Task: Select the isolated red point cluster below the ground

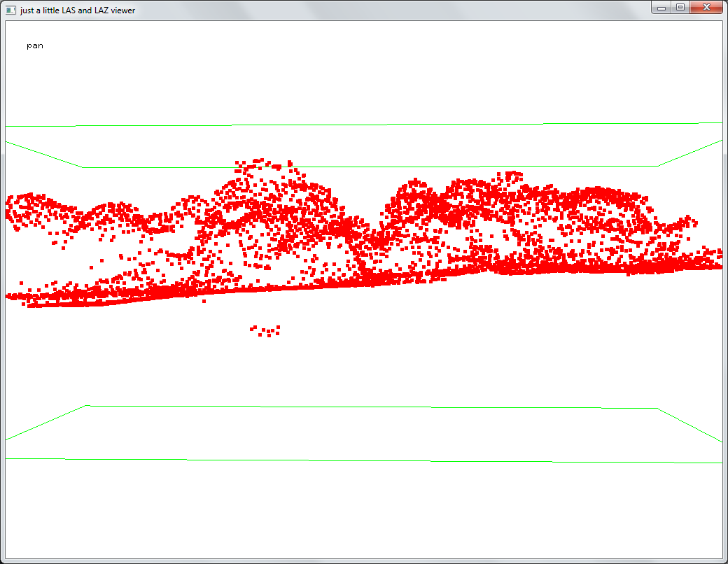Action: (266, 330)
